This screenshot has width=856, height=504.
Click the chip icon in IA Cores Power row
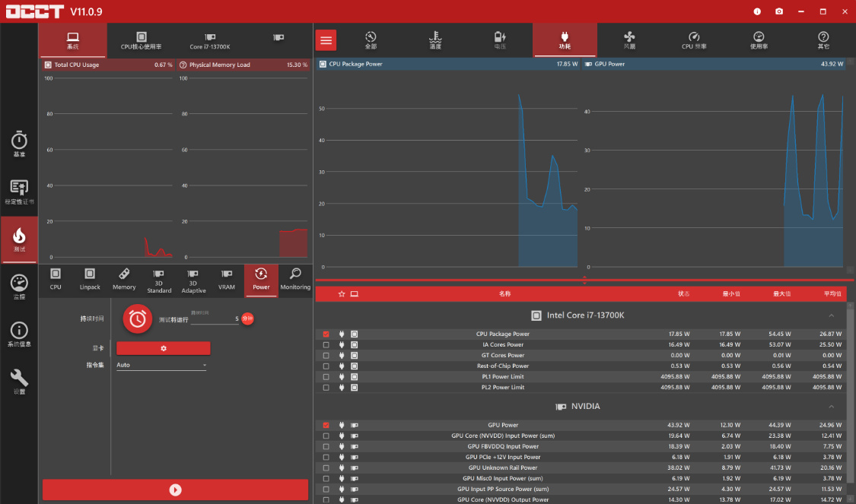(x=355, y=344)
